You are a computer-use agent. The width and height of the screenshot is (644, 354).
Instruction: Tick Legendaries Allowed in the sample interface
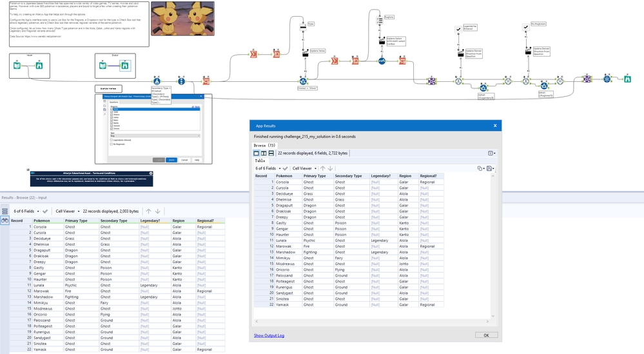coord(112,140)
